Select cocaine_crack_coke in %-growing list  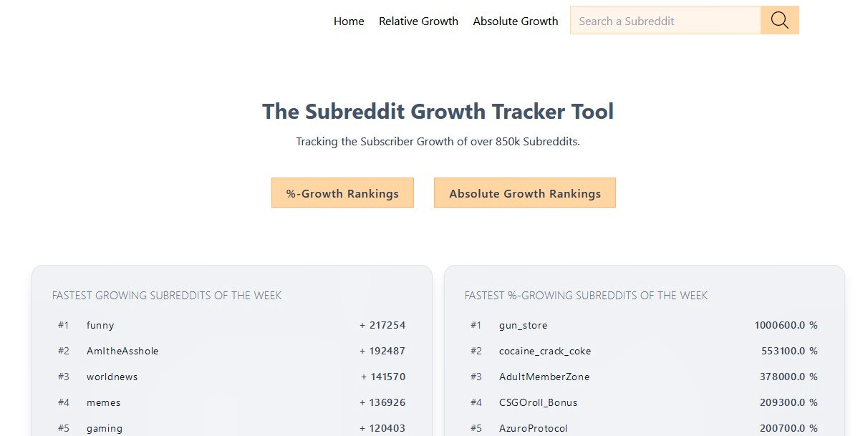coord(545,351)
